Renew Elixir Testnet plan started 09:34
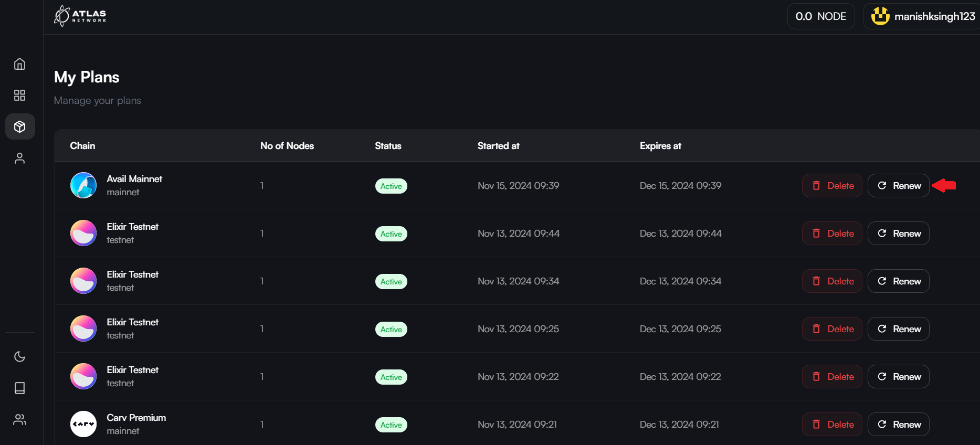980x445 pixels. 898,281
